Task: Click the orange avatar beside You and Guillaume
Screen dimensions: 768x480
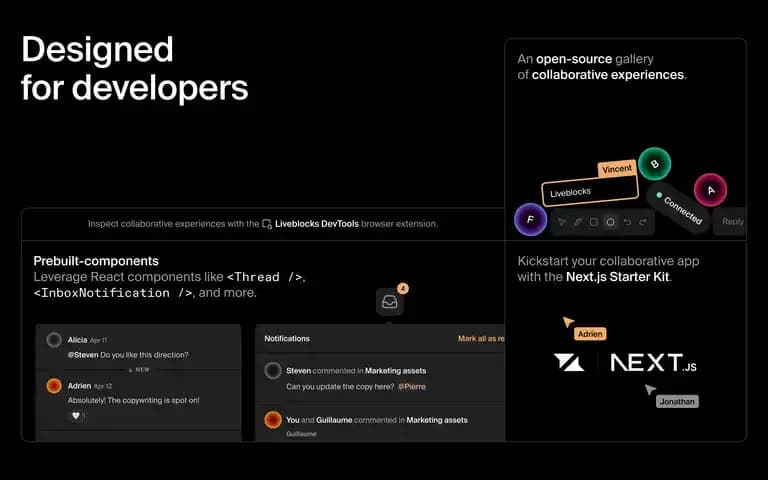Action: [x=273, y=420]
